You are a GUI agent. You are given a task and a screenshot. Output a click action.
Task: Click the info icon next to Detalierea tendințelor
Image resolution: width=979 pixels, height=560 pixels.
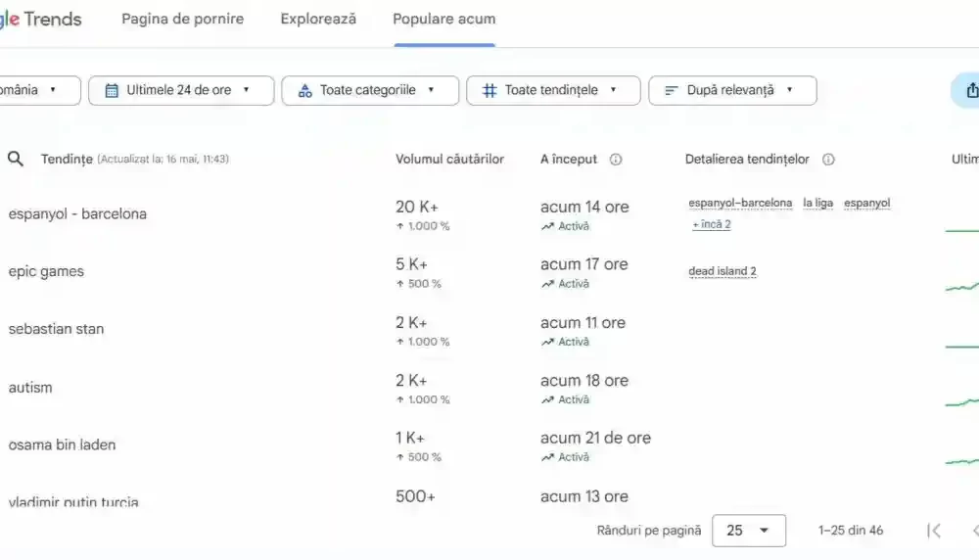(828, 160)
